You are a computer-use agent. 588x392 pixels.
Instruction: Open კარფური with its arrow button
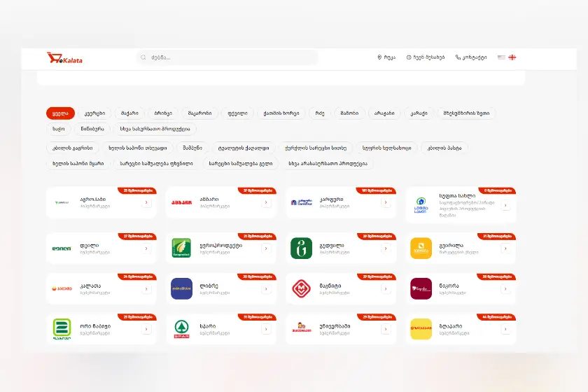point(386,202)
